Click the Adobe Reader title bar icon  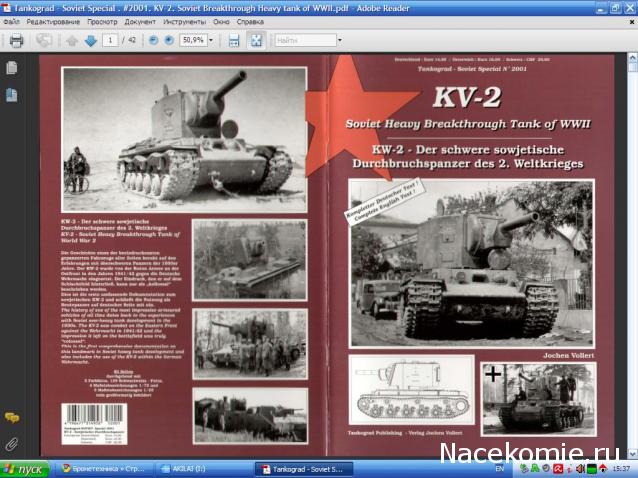6,7
